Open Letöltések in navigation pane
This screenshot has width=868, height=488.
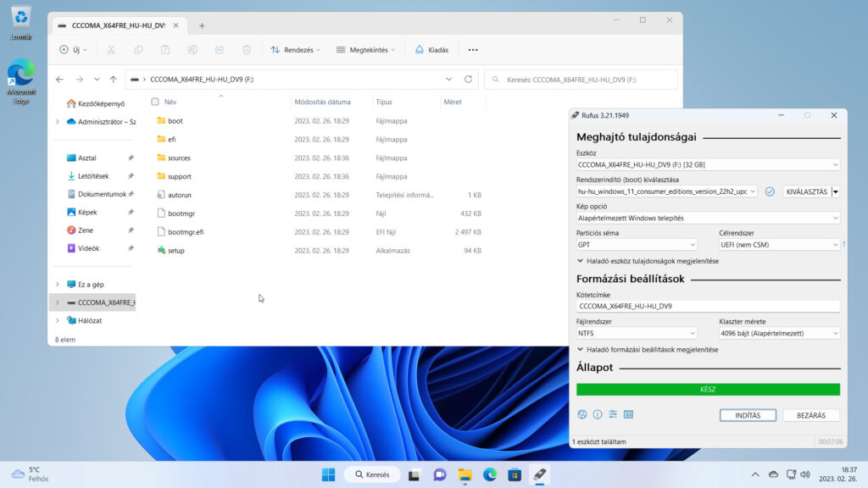point(93,176)
